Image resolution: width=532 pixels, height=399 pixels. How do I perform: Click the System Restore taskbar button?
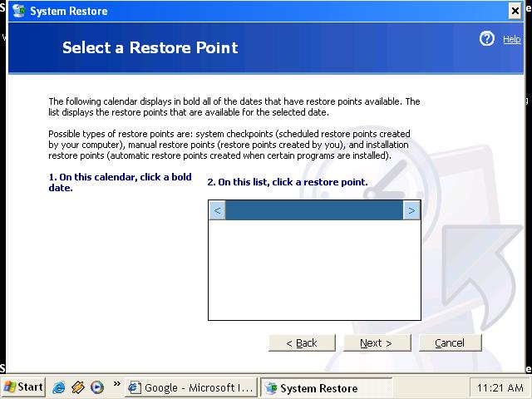[x=327, y=387]
